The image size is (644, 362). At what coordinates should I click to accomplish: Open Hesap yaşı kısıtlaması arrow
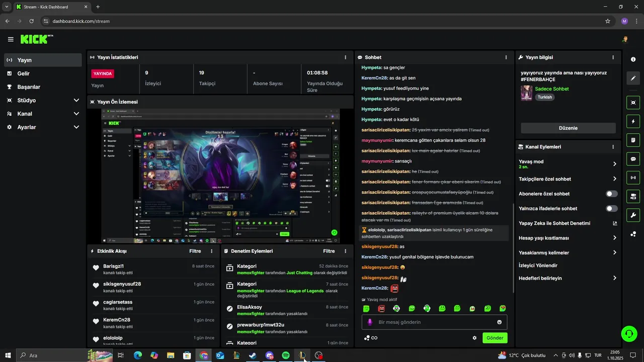click(x=615, y=238)
